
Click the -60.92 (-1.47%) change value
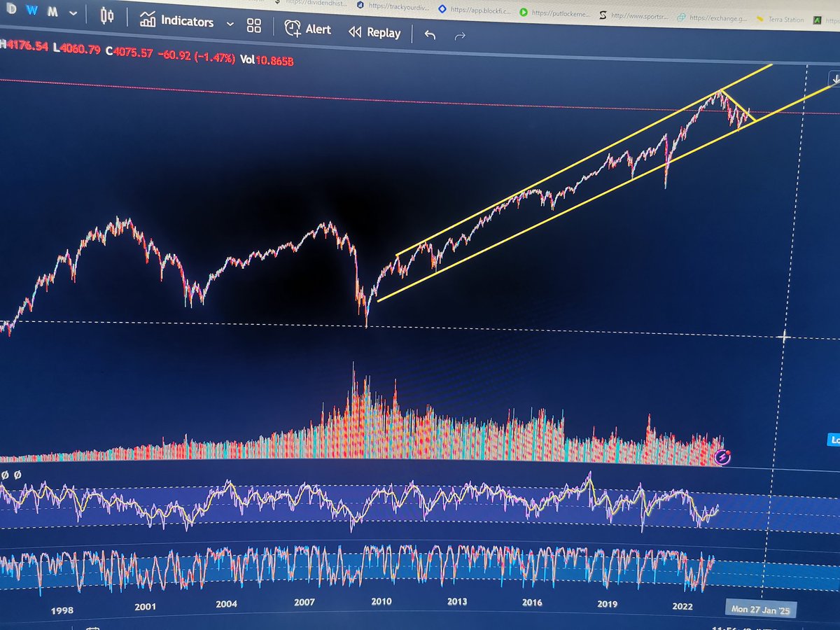196,57
